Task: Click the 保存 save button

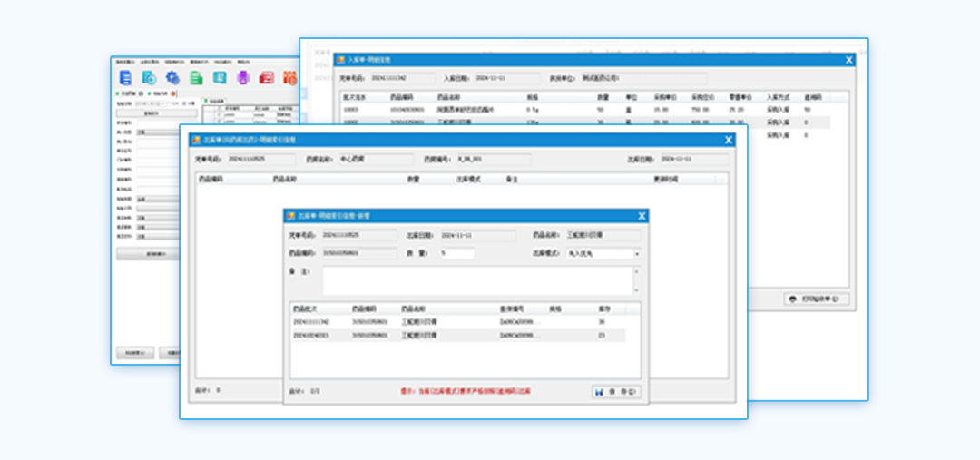Action: point(616,392)
